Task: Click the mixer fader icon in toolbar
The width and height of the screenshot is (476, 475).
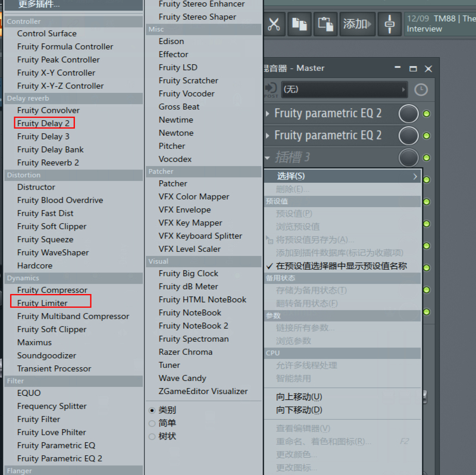Action: click(390, 24)
